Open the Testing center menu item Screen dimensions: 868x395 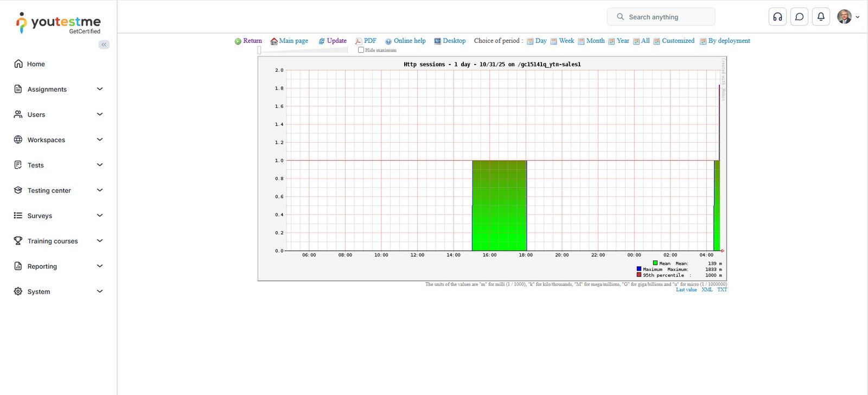pyautogui.click(x=49, y=190)
